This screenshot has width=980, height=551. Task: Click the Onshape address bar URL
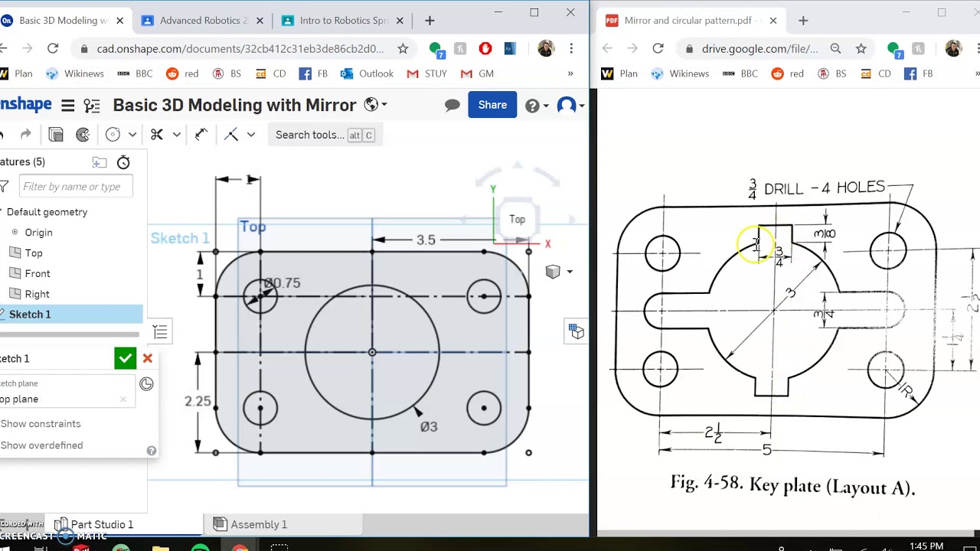240,48
